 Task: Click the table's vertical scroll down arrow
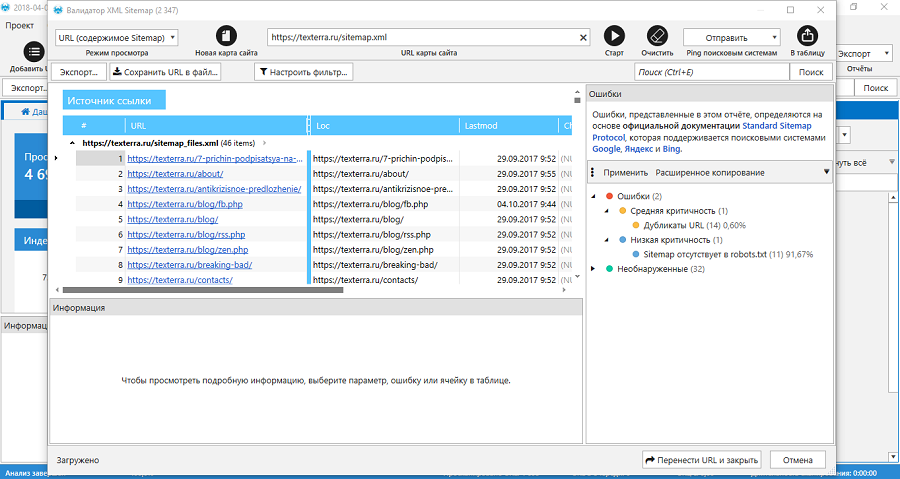(577, 277)
